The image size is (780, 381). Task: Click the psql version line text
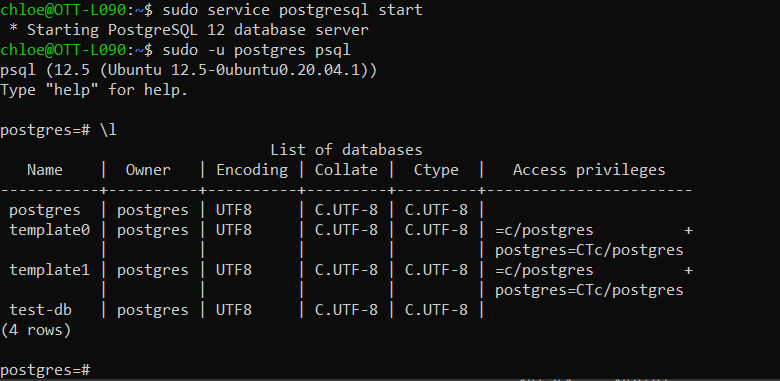click(189, 70)
